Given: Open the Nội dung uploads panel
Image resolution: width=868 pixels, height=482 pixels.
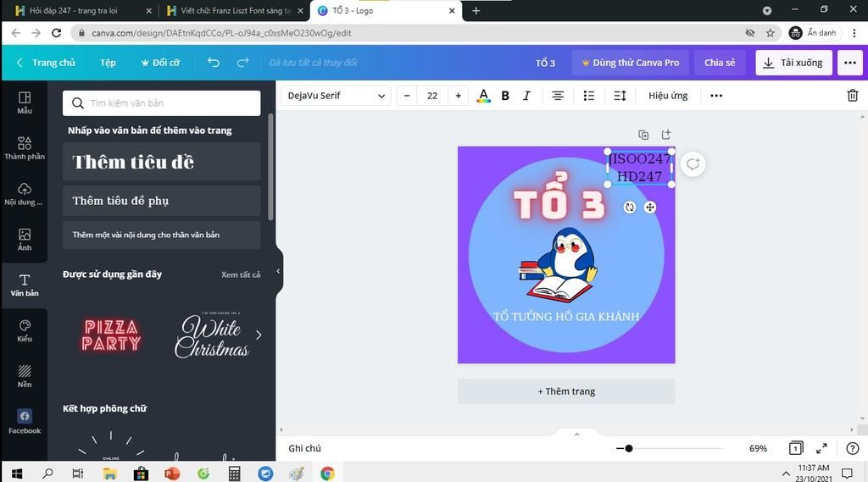Looking at the screenshot, I should tap(25, 194).
